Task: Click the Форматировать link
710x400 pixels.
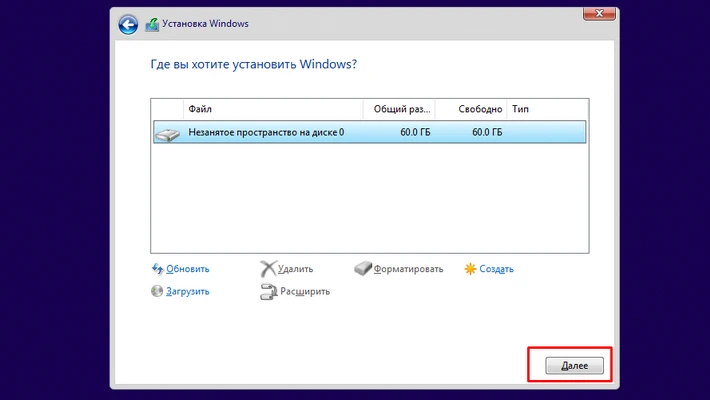Action: tap(408, 269)
